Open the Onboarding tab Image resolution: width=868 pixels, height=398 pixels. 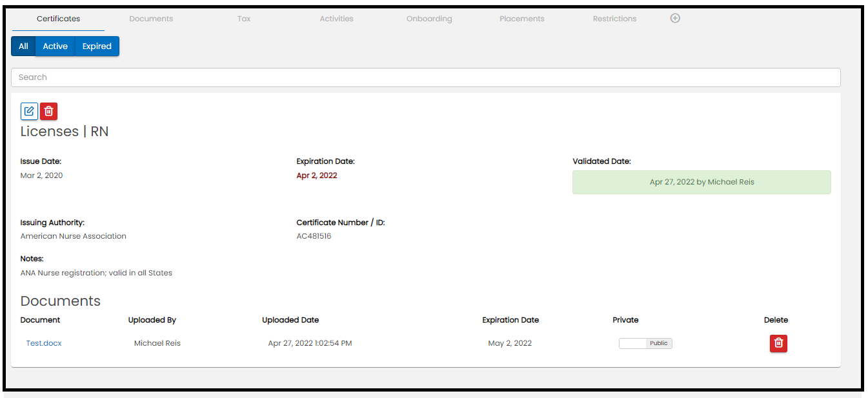429,19
